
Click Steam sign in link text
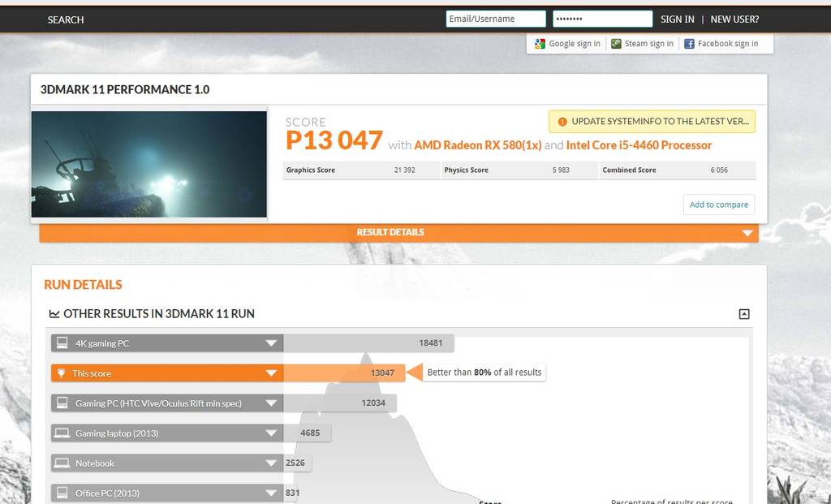tap(648, 44)
